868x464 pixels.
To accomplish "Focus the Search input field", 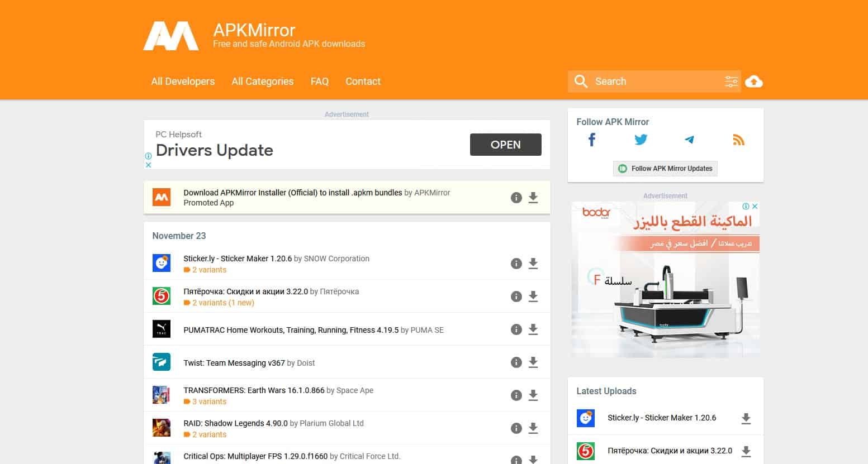I will click(x=655, y=82).
